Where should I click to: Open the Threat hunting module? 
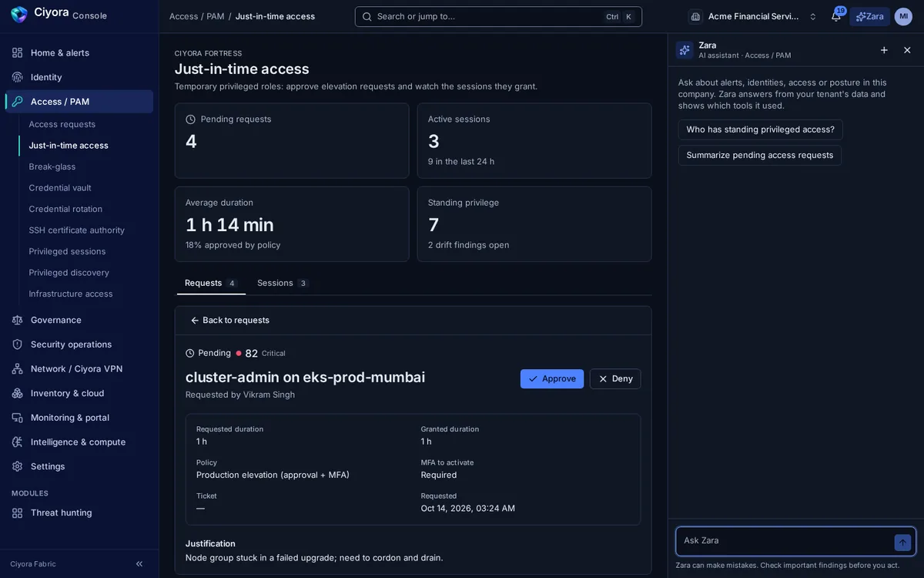[79, 512]
